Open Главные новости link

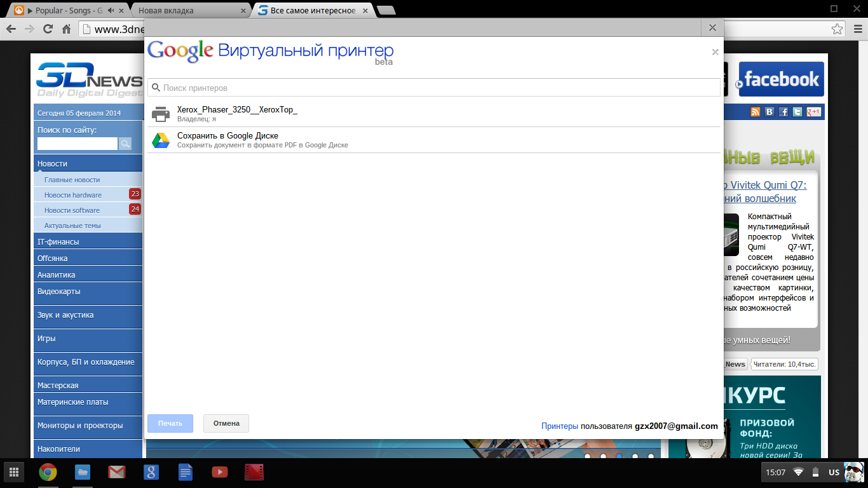tap(72, 180)
